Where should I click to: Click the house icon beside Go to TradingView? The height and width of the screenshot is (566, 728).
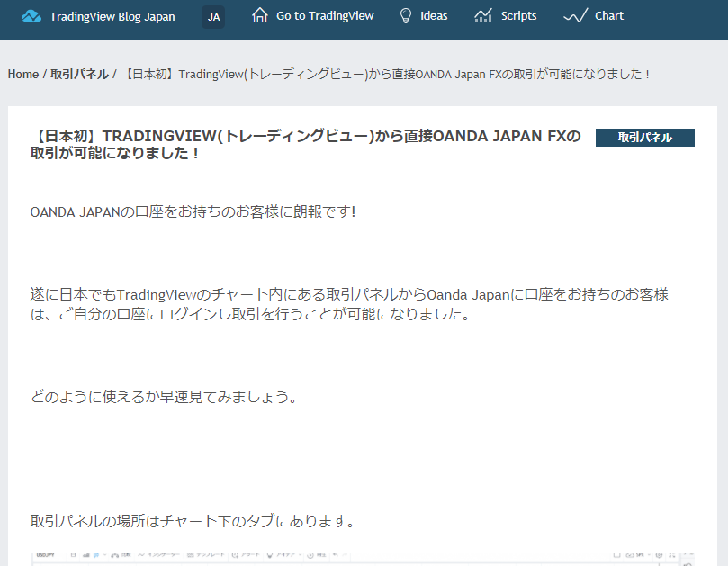click(260, 15)
